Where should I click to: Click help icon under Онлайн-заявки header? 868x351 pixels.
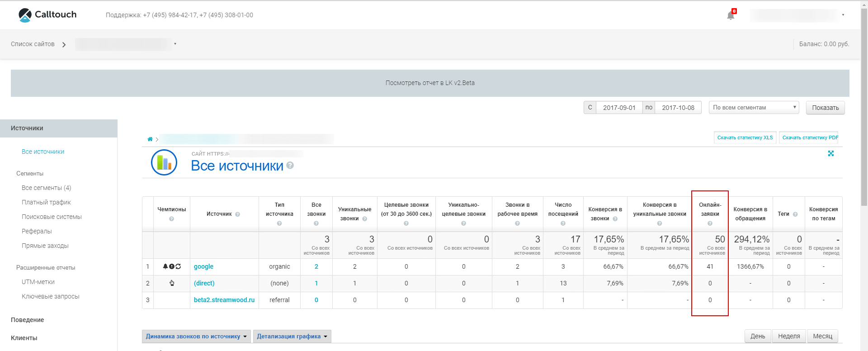(x=710, y=223)
